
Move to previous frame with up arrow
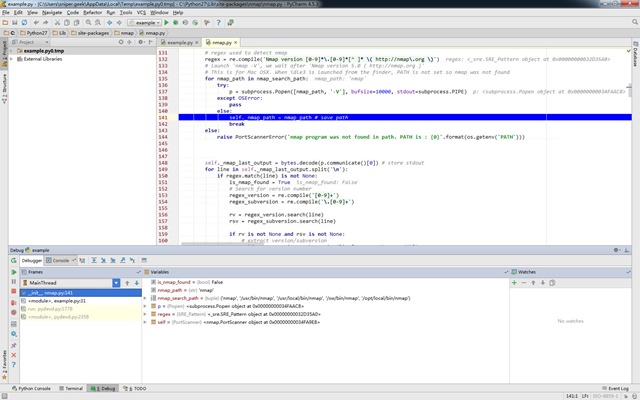pos(127,283)
